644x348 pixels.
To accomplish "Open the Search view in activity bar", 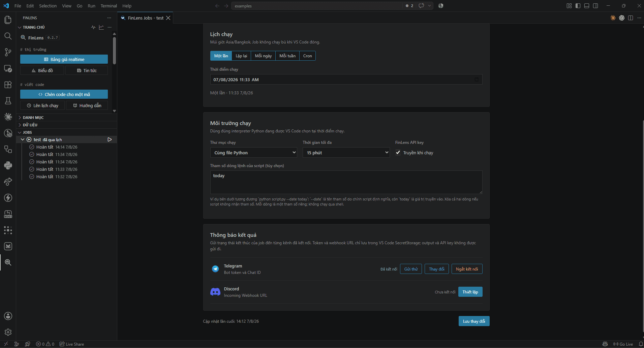I will pyautogui.click(x=8, y=36).
